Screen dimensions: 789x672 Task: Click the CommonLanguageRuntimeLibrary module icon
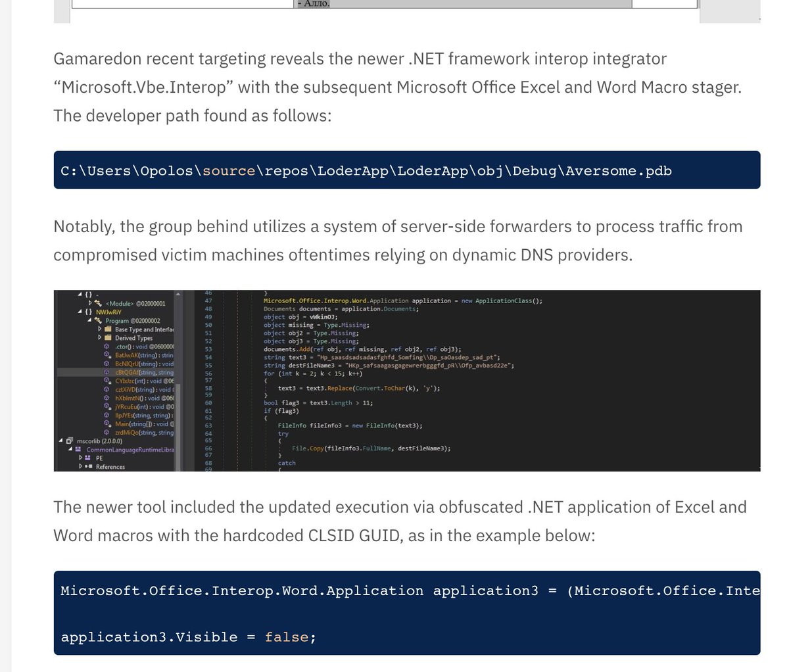[78, 449]
